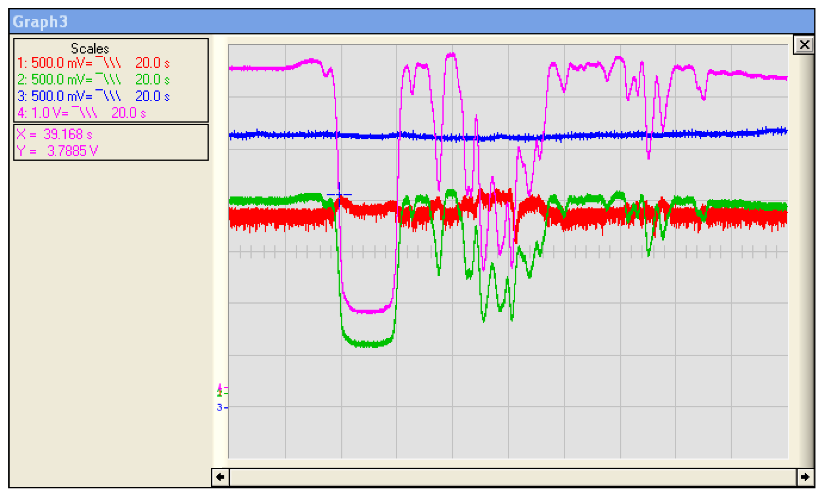Close the Graph3 panel with X
Viewport: 826px width, 504px height.
click(x=804, y=45)
